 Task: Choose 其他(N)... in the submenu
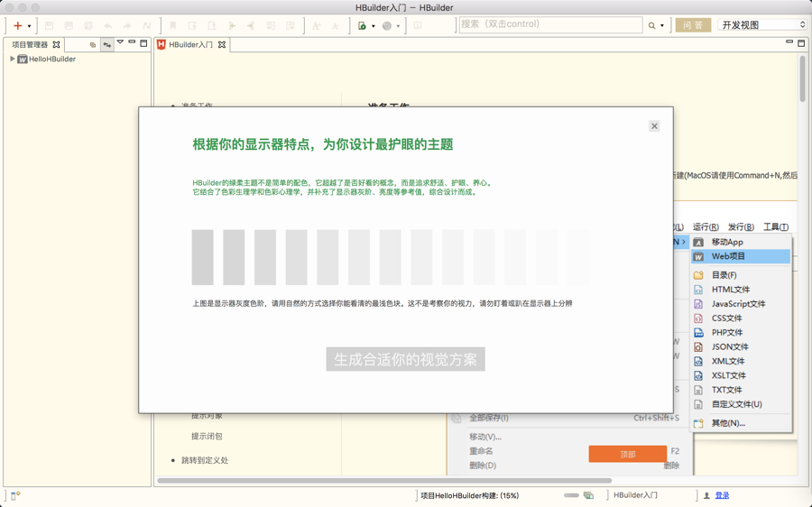pyautogui.click(x=741, y=423)
